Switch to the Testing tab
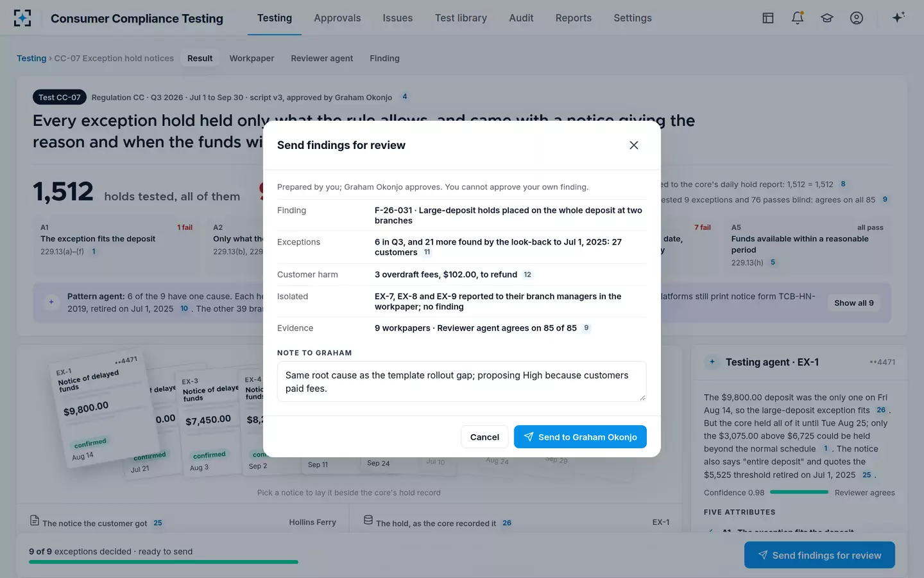This screenshot has height=578, width=924. pos(275,18)
